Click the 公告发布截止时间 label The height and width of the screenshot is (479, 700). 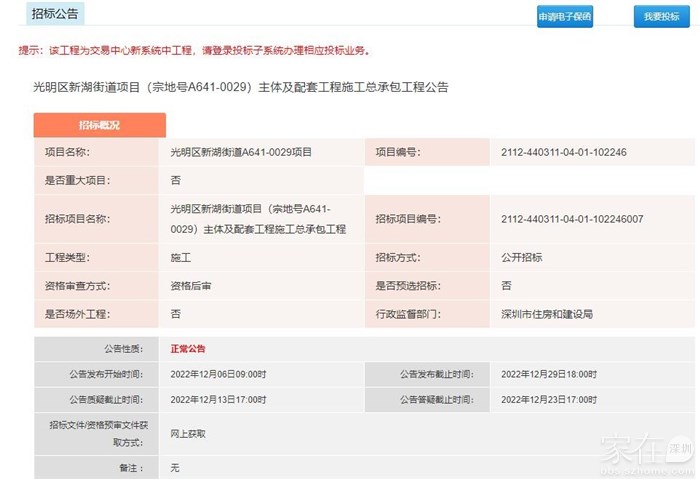point(437,374)
